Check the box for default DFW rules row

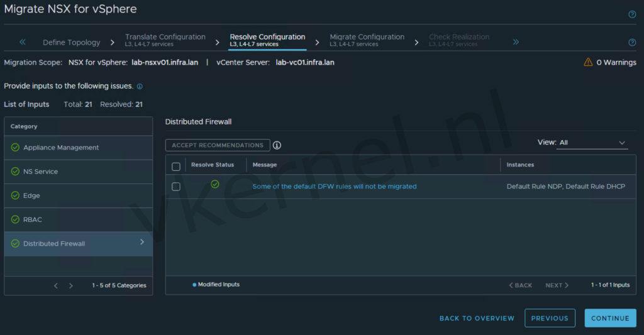(x=176, y=187)
